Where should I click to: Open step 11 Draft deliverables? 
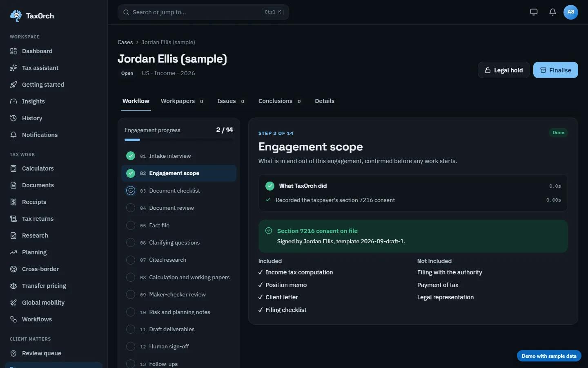coord(179,329)
